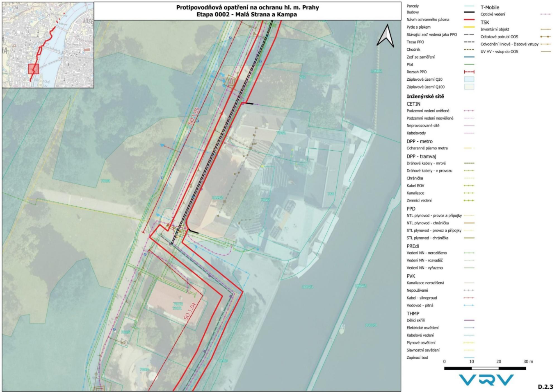Click the SO 1.05 section label on map
Screen dimensions: 559x392
pos(194,116)
